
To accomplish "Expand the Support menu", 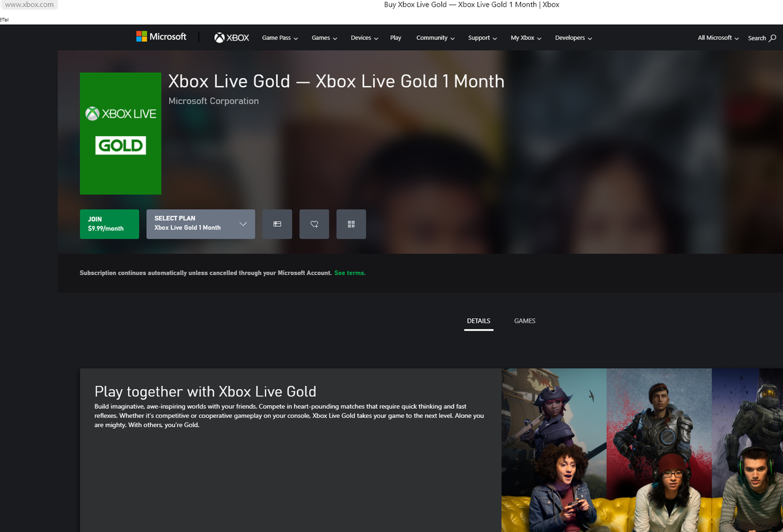I will pos(482,38).
